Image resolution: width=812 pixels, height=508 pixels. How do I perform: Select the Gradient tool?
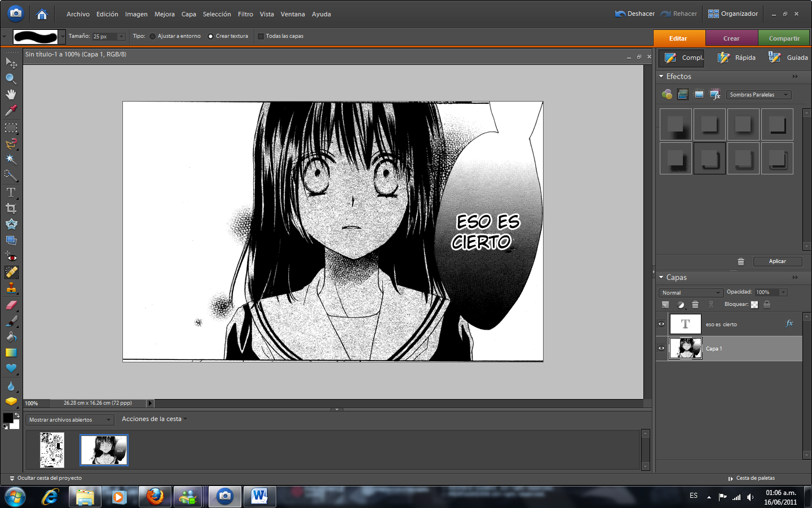[11, 353]
